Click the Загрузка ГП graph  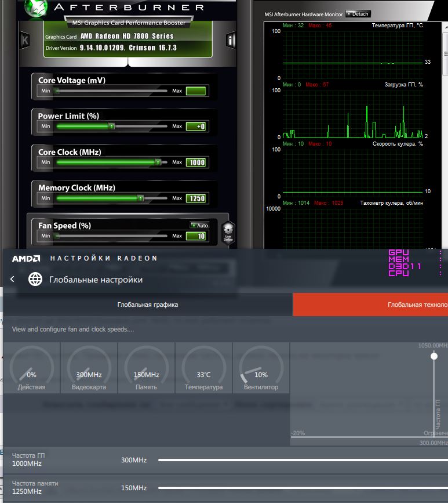click(x=352, y=114)
